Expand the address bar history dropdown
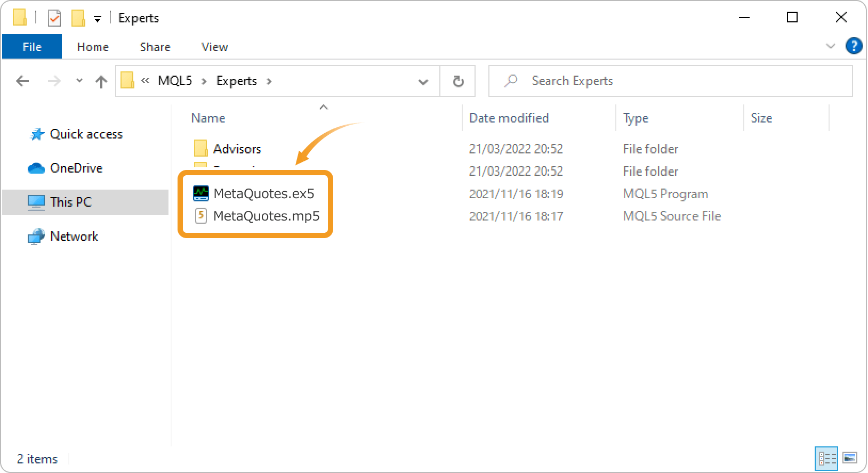The width and height of the screenshot is (868, 473). click(x=423, y=81)
